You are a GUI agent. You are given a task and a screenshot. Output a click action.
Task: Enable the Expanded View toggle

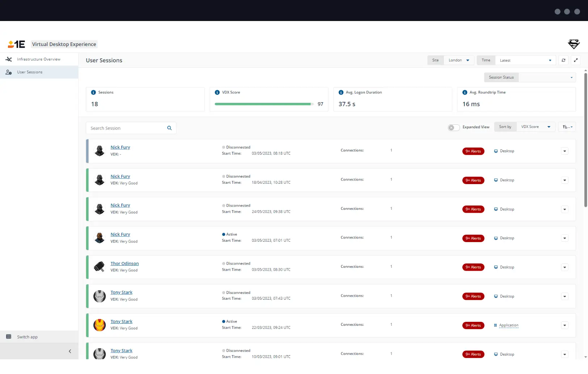tap(453, 127)
